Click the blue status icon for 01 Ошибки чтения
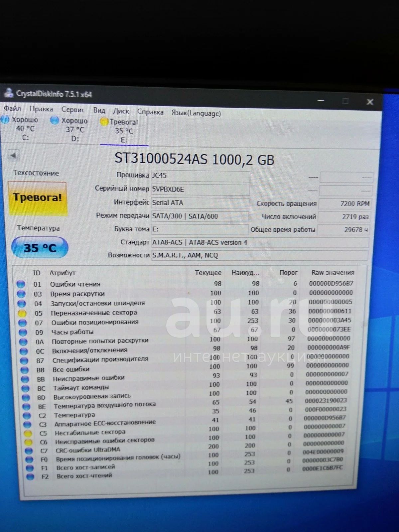The image size is (399, 532). coord(21,284)
